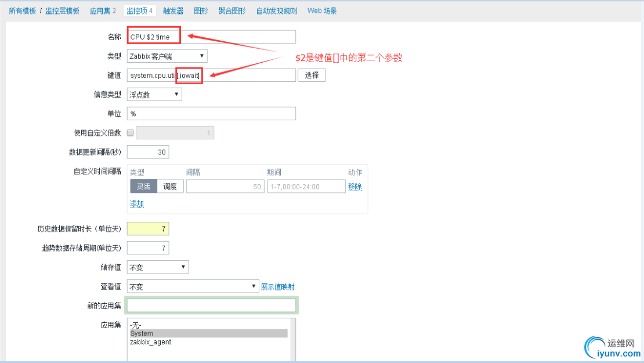Switch to the 应用集 tab
Viewport: 644px width, 363px height.
click(x=103, y=10)
